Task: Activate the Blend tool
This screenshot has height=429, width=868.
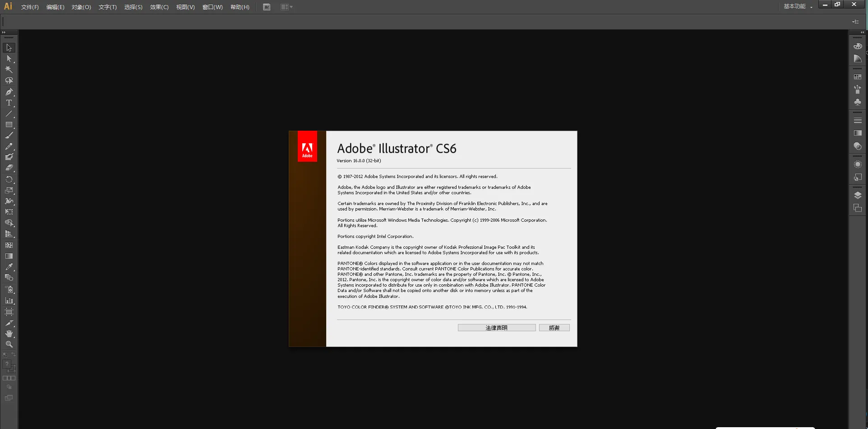Action: [x=9, y=278]
